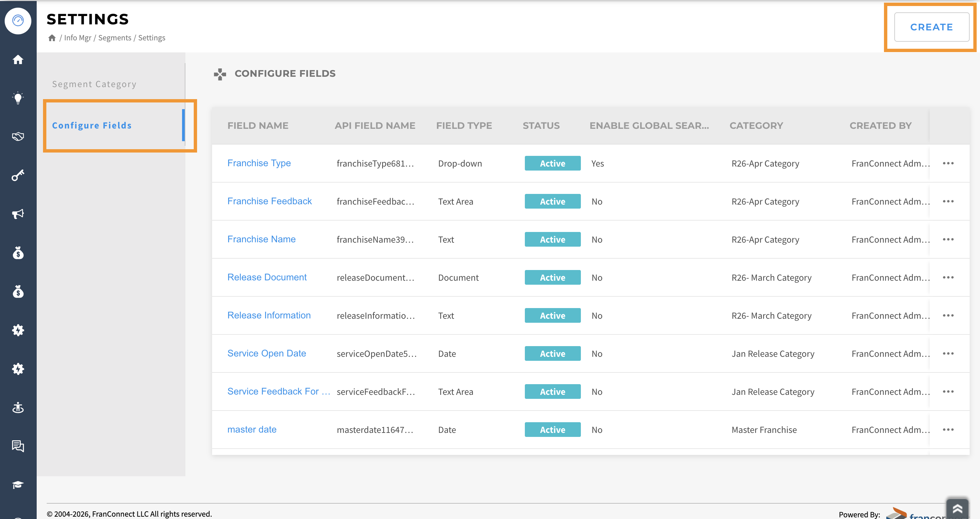Open the Service Open Date field link
Viewport: 980px width, 519px height.
coord(266,353)
